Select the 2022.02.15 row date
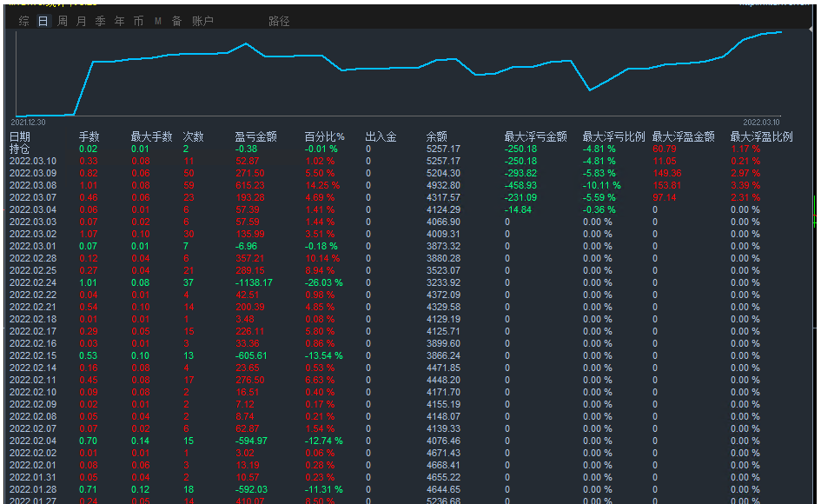Screen dimensions: 821x504 click(x=32, y=355)
